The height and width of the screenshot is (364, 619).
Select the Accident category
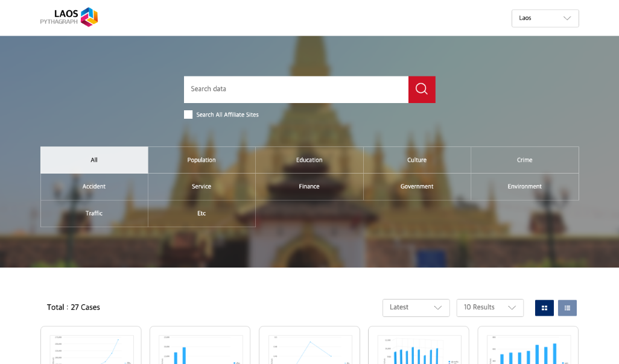[x=94, y=187]
